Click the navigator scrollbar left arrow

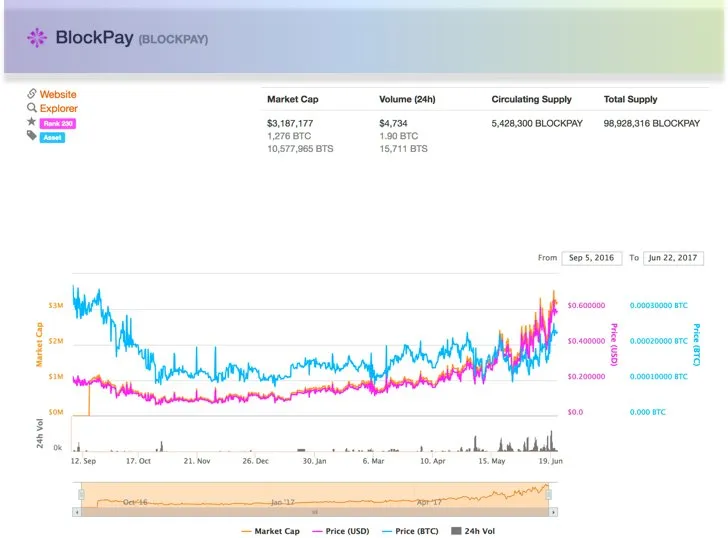click(x=77, y=512)
